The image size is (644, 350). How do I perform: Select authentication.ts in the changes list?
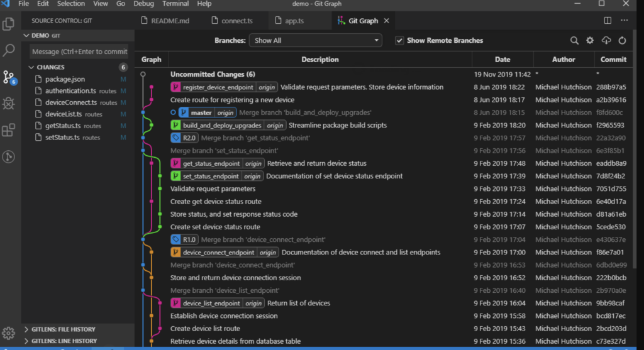tap(78, 90)
